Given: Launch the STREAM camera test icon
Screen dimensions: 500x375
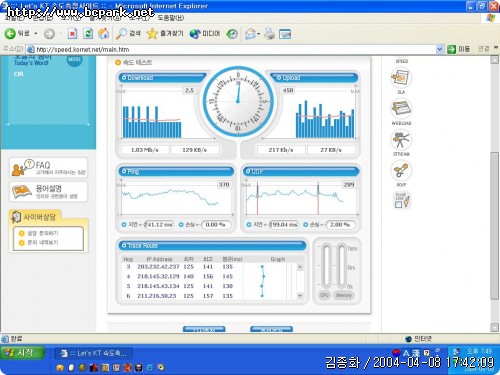Looking at the screenshot, I should click(401, 140).
